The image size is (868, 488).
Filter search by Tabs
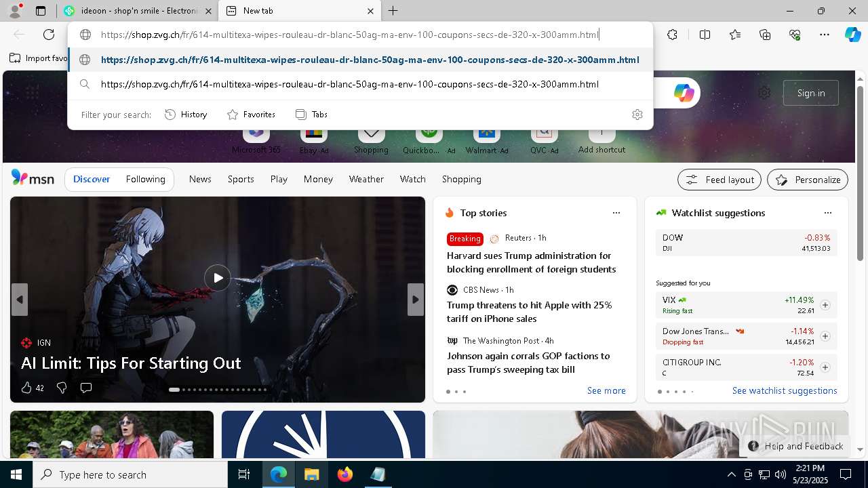click(x=312, y=115)
